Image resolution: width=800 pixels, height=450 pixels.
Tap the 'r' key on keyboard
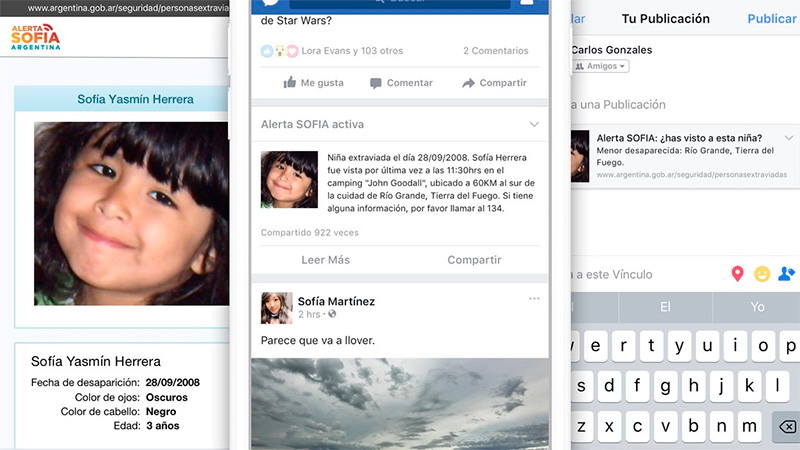[623, 346]
